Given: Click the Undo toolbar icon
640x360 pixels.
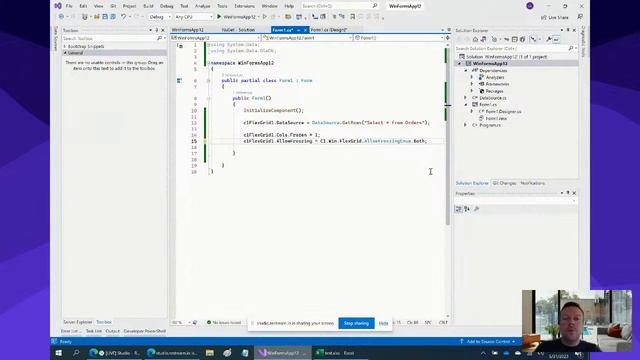Looking at the screenshot, I should pos(123,17).
